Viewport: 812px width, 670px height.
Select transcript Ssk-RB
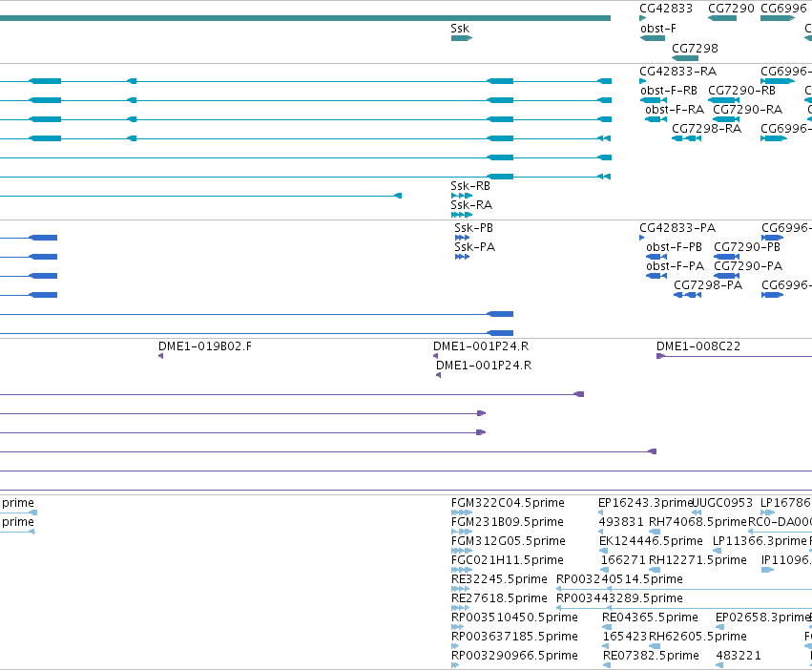470,186
